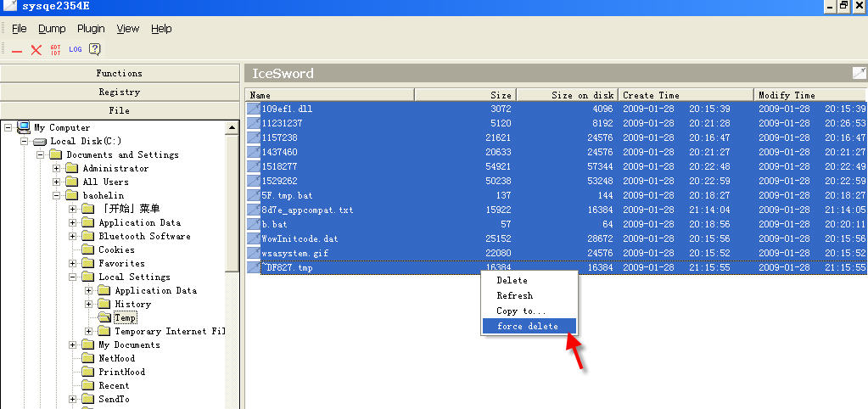The image size is (868, 409).
Task: Choose Refresh from context menu
Action: point(529,295)
